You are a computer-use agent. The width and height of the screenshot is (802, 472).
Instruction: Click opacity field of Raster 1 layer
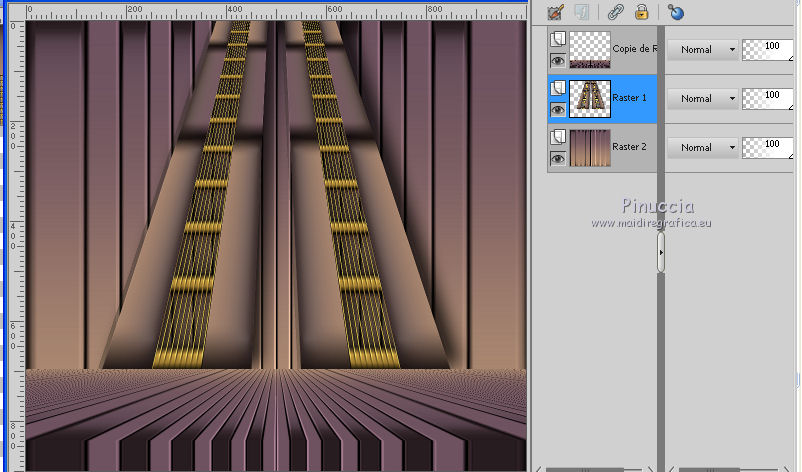tap(768, 99)
